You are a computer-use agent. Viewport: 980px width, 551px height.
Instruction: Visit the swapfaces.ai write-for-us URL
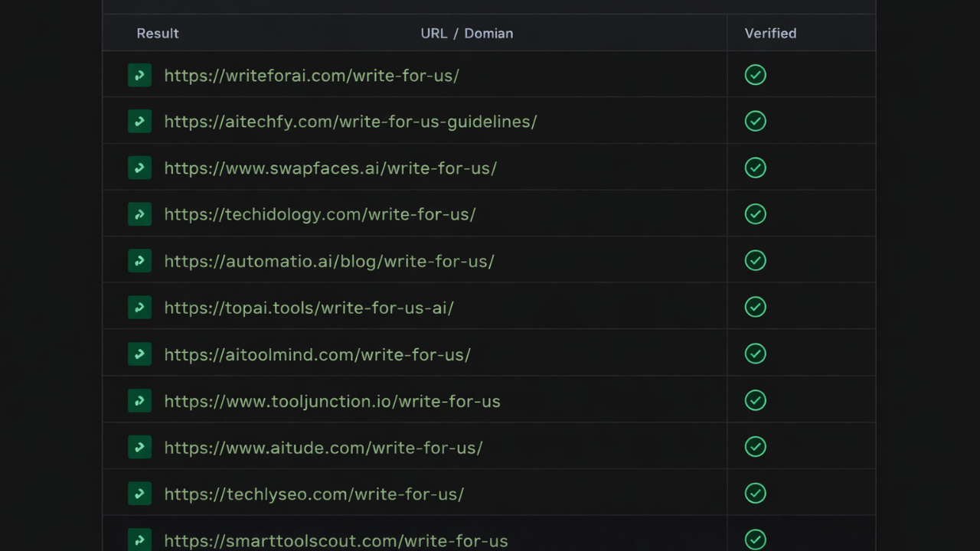(x=331, y=168)
